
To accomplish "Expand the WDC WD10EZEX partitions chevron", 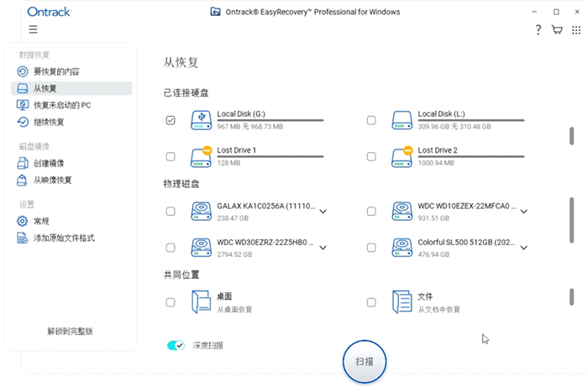I will pos(524,212).
